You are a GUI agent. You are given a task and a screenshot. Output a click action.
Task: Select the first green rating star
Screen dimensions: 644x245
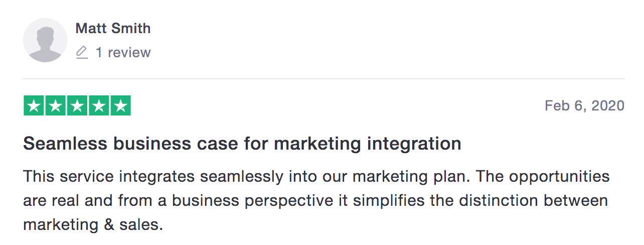34,105
